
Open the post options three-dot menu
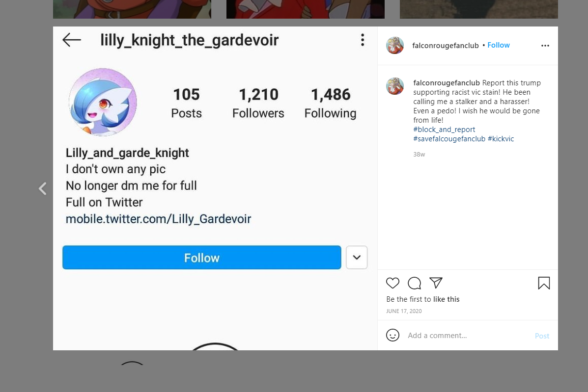coord(545,46)
